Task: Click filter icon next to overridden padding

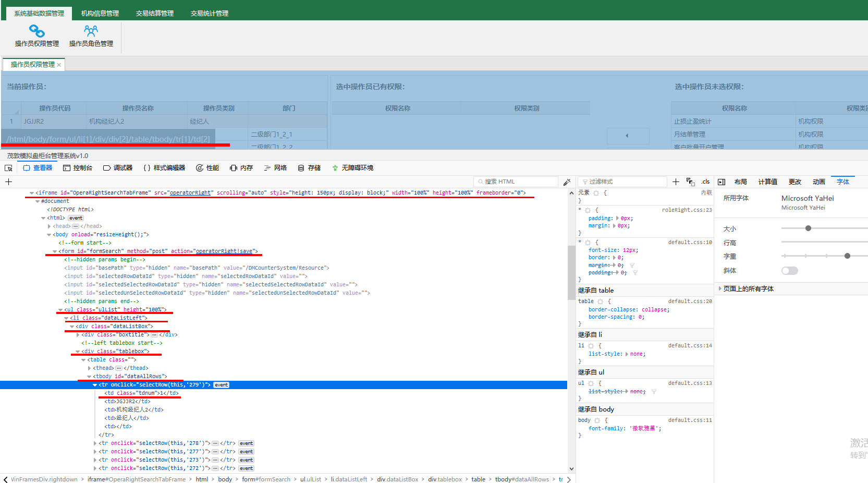Action: (x=635, y=273)
